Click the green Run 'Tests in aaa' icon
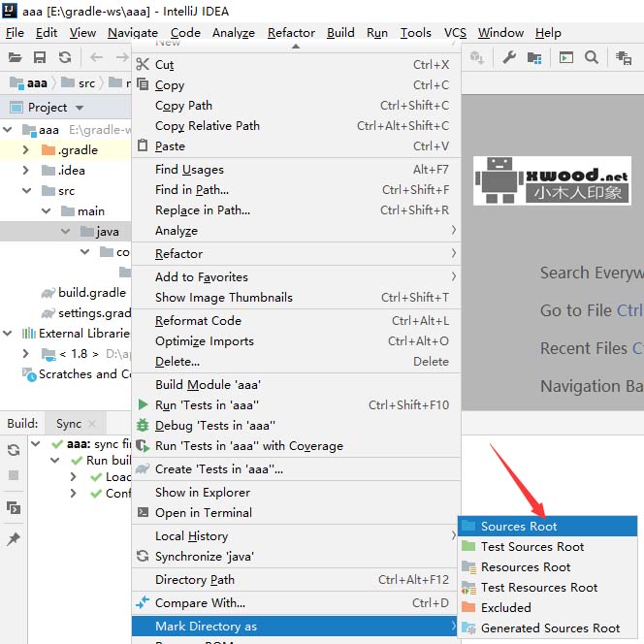The width and height of the screenshot is (644, 644). (143, 404)
